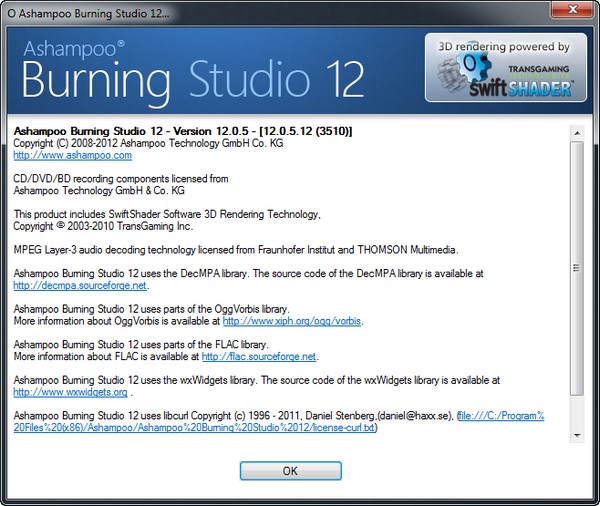
Task: Open the license-curl.txt file link
Action: tap(279, 421)
